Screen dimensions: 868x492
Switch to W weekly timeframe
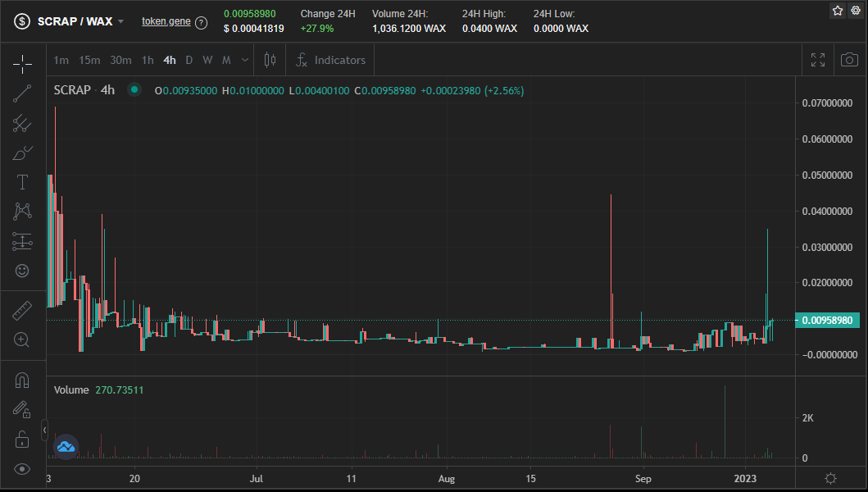coord(207,60)
